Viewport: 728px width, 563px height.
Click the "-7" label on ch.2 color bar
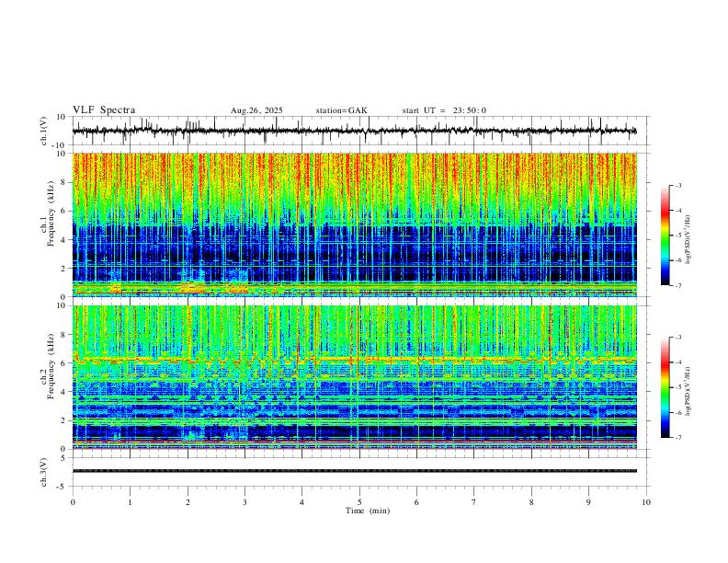[677, 438]
